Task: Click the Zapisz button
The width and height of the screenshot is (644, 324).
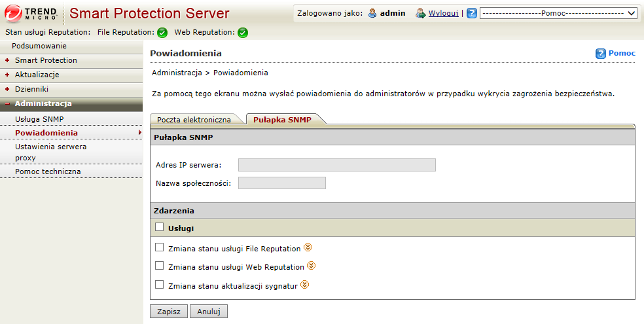Action: 169,312
